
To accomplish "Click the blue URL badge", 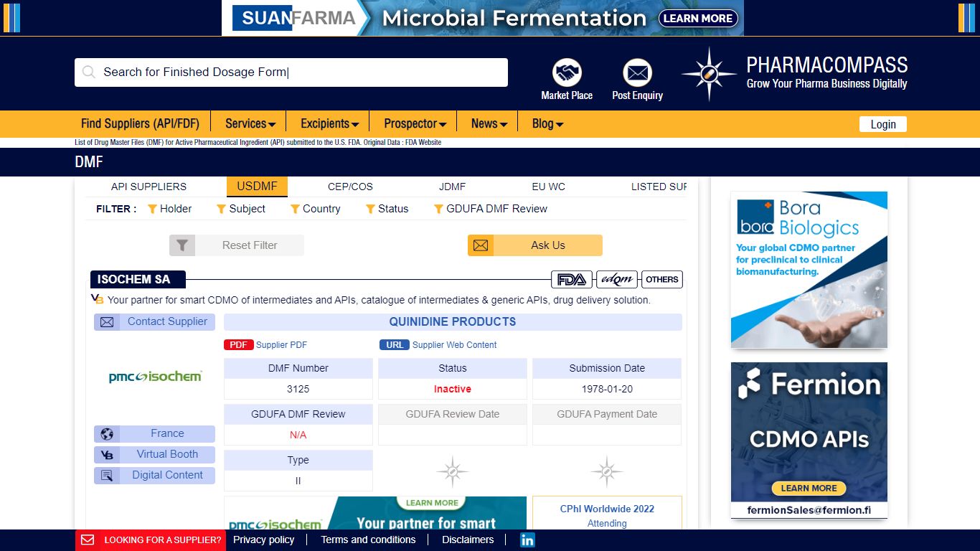I will coord(395,345).
